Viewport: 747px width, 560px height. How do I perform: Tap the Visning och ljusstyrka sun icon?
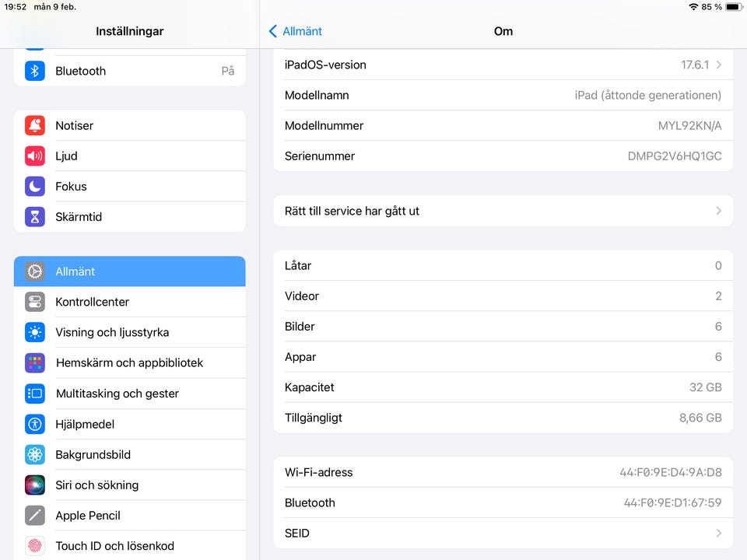pos(34,332)
